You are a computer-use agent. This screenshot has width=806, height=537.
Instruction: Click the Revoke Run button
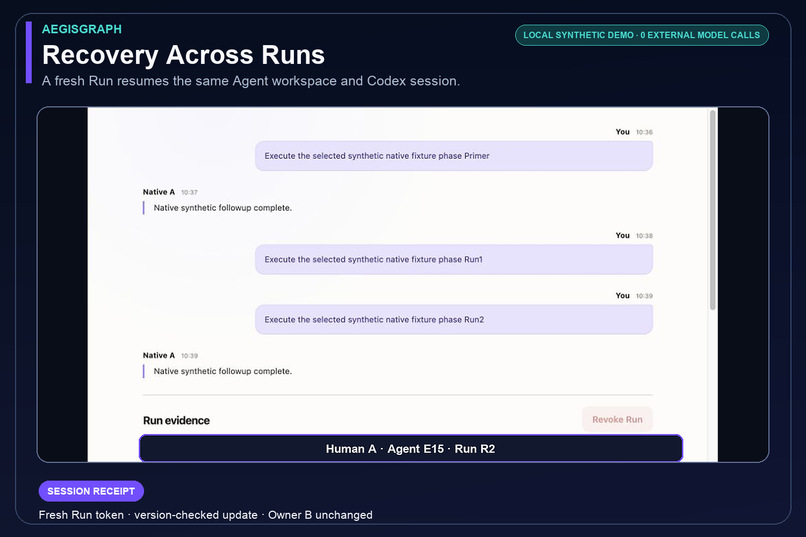coord(617,419)
